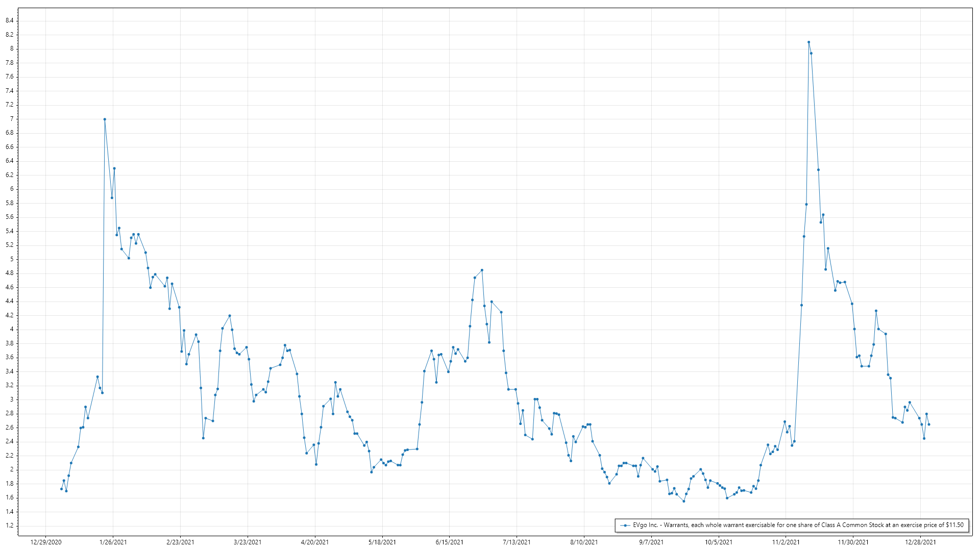The width and height of the screenshot is (980, 551).
Task: Click the lowest data point near 1.55
Action: (683, 501)
